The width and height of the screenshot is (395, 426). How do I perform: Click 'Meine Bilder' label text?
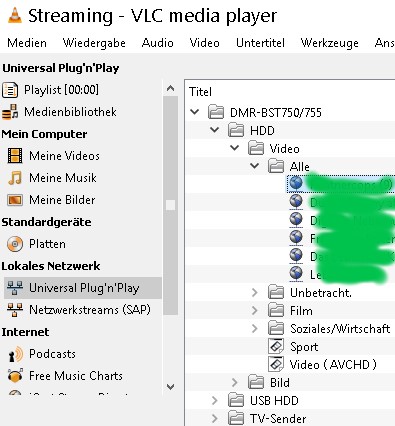click(62, 200)
